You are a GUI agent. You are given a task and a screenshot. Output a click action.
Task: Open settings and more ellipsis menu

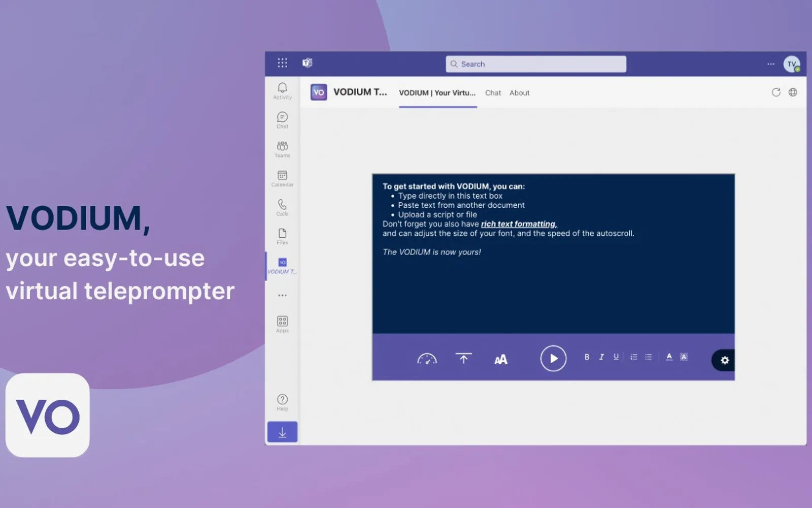coord(771,64)
